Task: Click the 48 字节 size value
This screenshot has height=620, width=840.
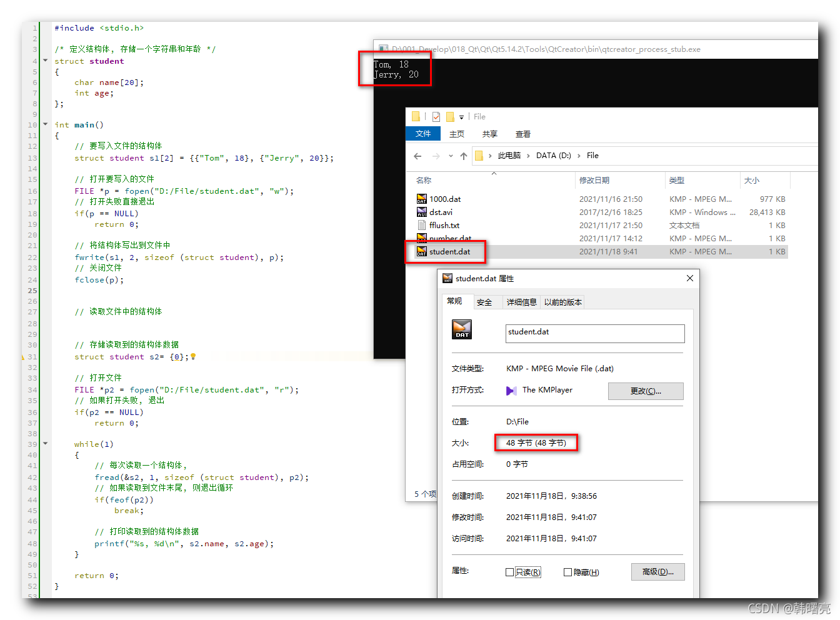Action: 536,443
